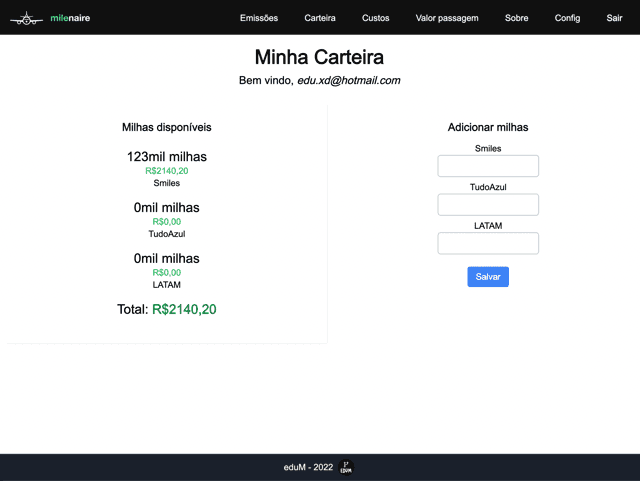The image size is (640, 481).
Task: Click the R$0,00 value above LATAM
Action: tap(167, 272)
